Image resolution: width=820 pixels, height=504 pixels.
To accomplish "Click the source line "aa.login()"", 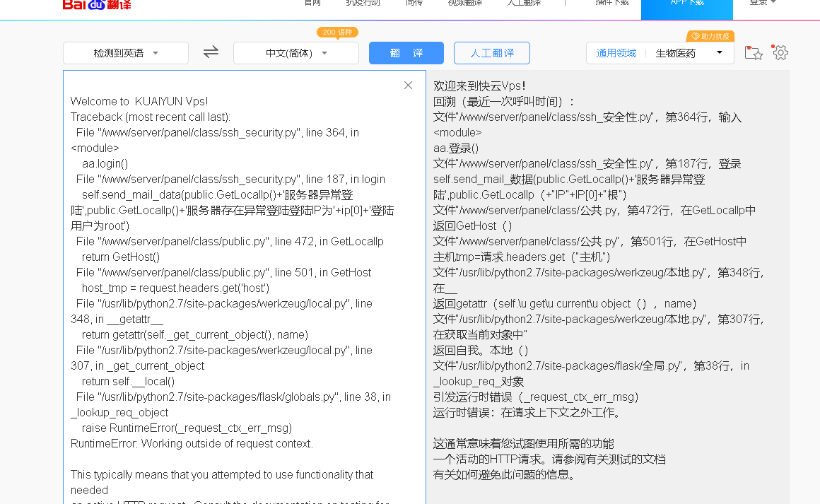I will coord(105,164).
